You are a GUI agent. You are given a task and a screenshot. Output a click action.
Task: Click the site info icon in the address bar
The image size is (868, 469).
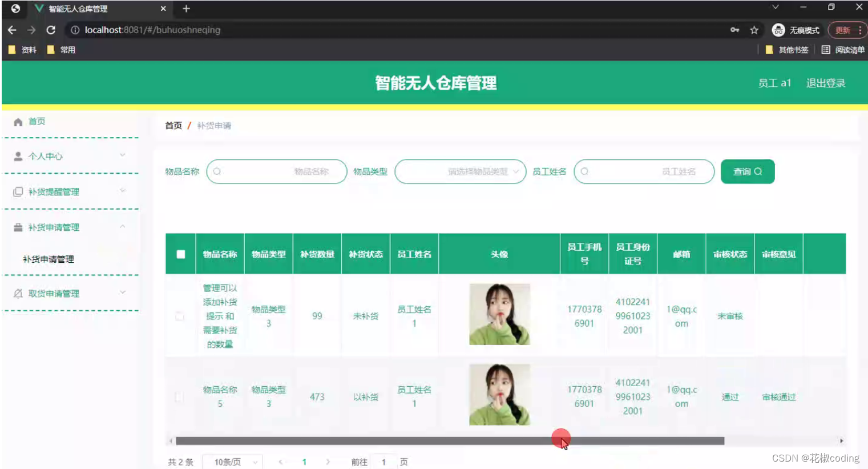pyautogui.click(x=75, y=30)
